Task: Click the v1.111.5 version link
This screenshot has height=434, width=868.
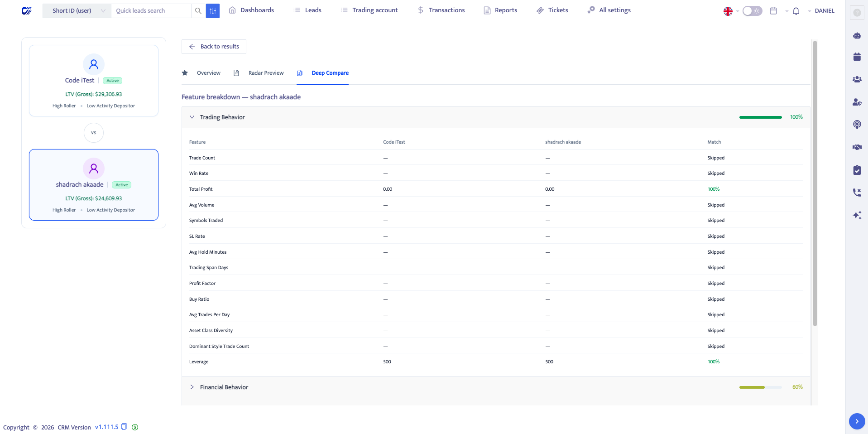Action: click(x=106, y=427)
